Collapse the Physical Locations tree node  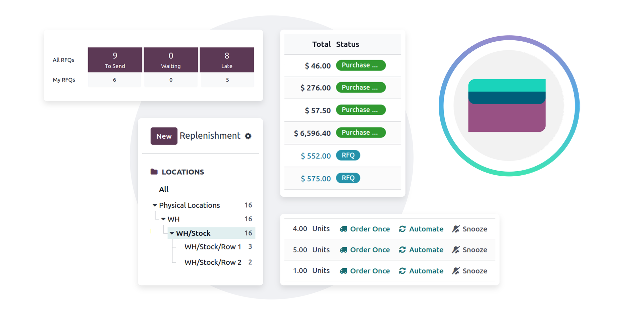[155, 205]
